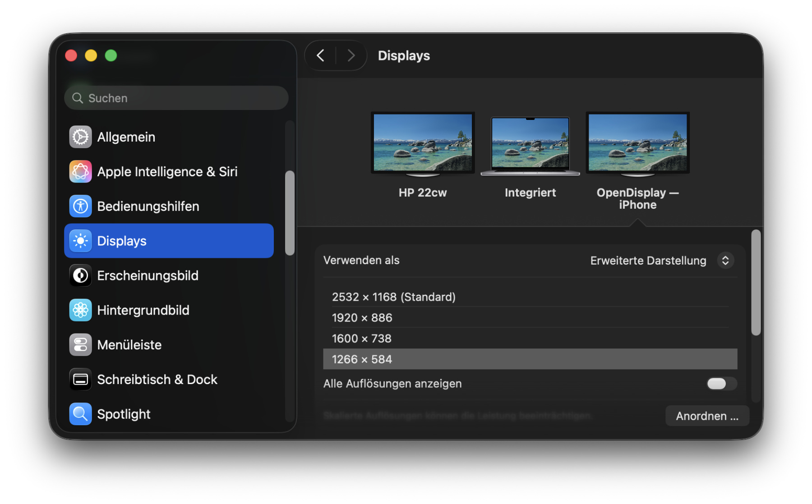Choose resolution 1600 × 738
The width and height of the screenshot is (812, 504).
pyautogui.click(x=530, y=339)
